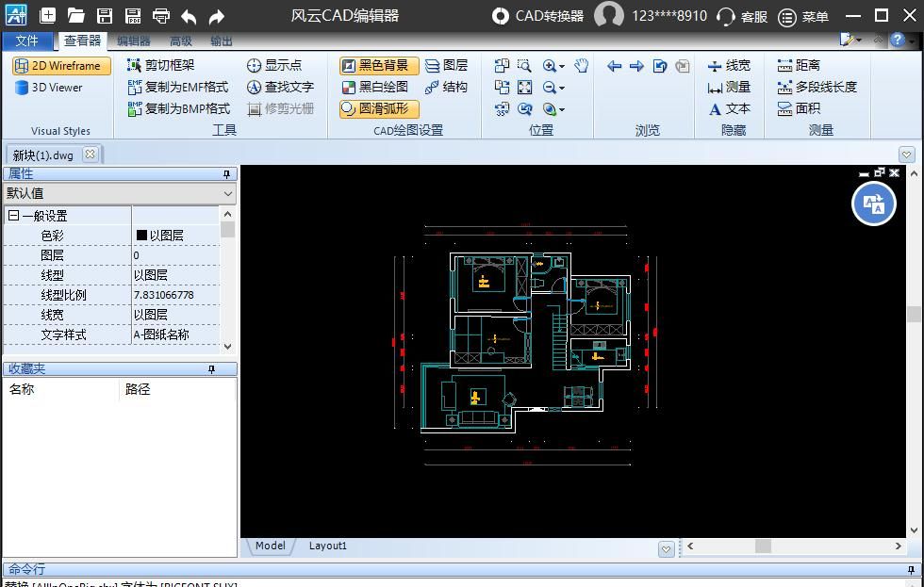This screenshot has width=924, height=587.
Task: Switch to the Layout1 tab
Action: (327, 546)
